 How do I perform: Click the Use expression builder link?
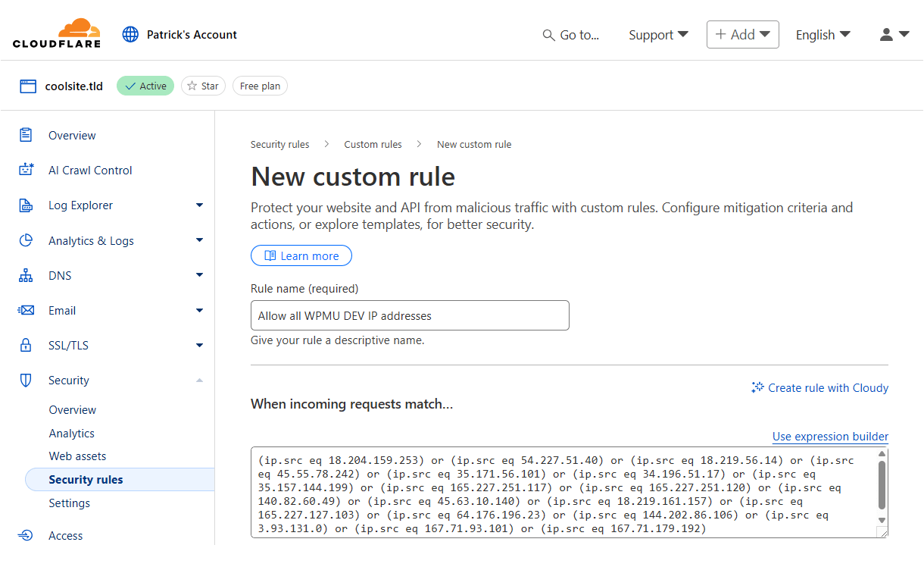point(830,437)
